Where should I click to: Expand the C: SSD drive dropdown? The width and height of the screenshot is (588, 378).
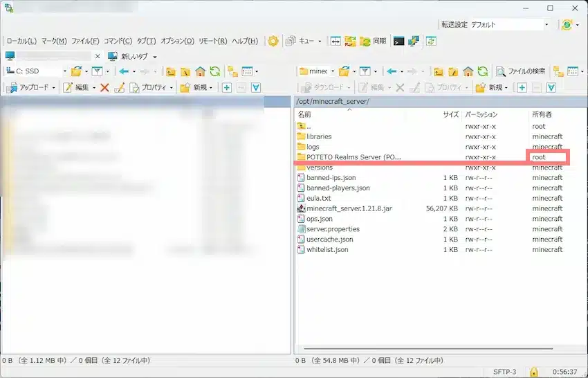click(64, 71)
